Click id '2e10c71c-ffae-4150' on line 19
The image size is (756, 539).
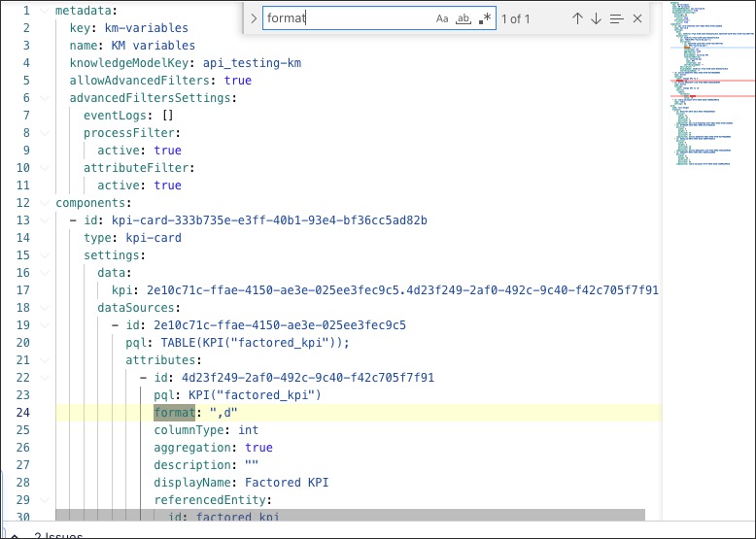click(x=280, y=325)
